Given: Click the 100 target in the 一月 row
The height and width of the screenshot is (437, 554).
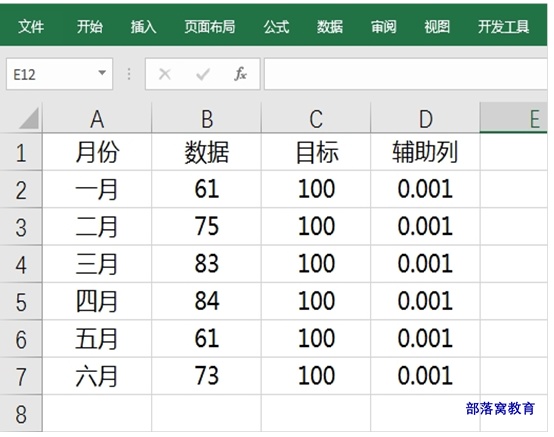Looking at the screenshot, I should [316, 189].
